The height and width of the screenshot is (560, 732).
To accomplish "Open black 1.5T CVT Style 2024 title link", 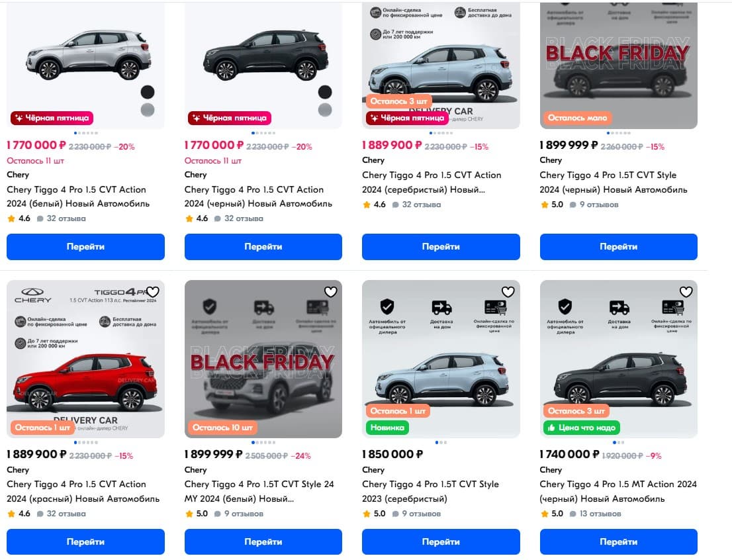I will 617,182.
